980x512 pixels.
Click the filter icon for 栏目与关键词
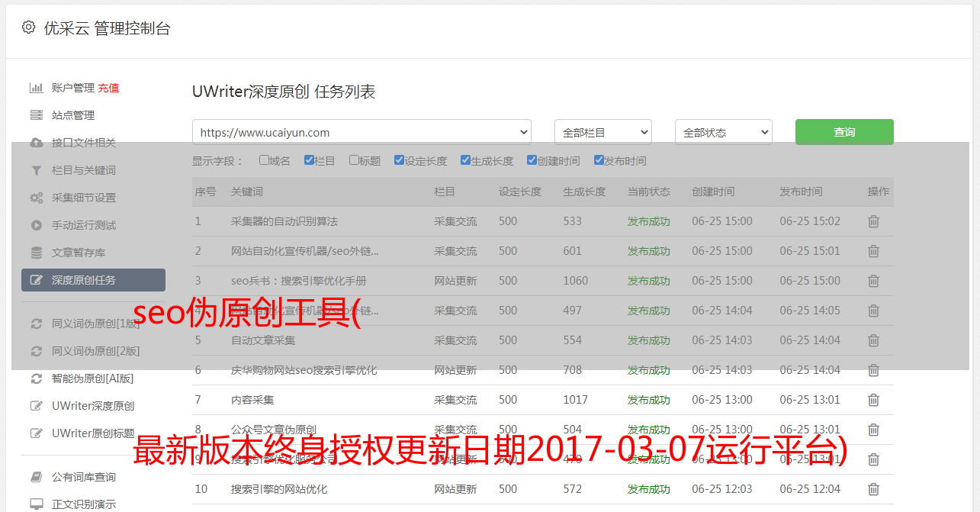pos(36,170)
